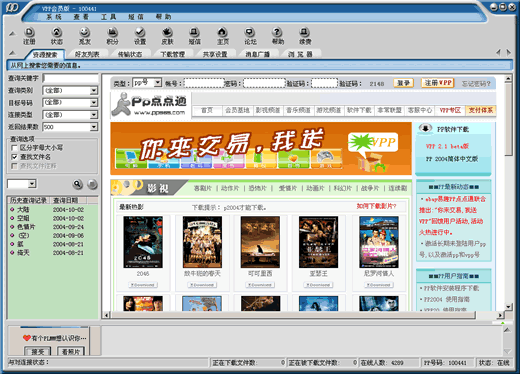This screenshot has width=520, height=374.
Task: Click the 帮助 question-mark help icon
Action: pos(277,36)
